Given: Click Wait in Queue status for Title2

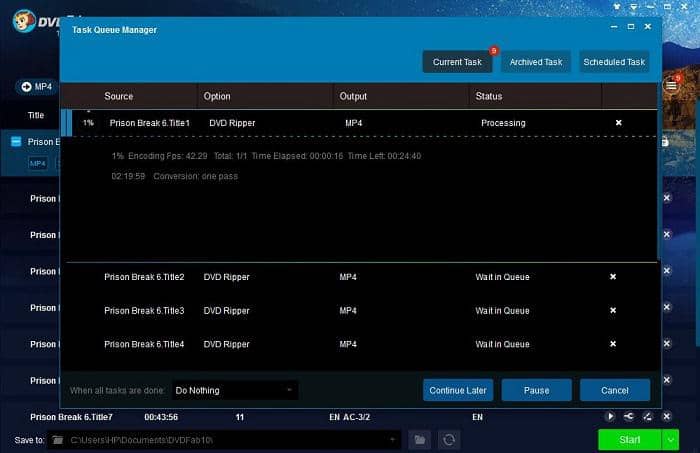Looking at the screenshot, I should tap(502, 277).
